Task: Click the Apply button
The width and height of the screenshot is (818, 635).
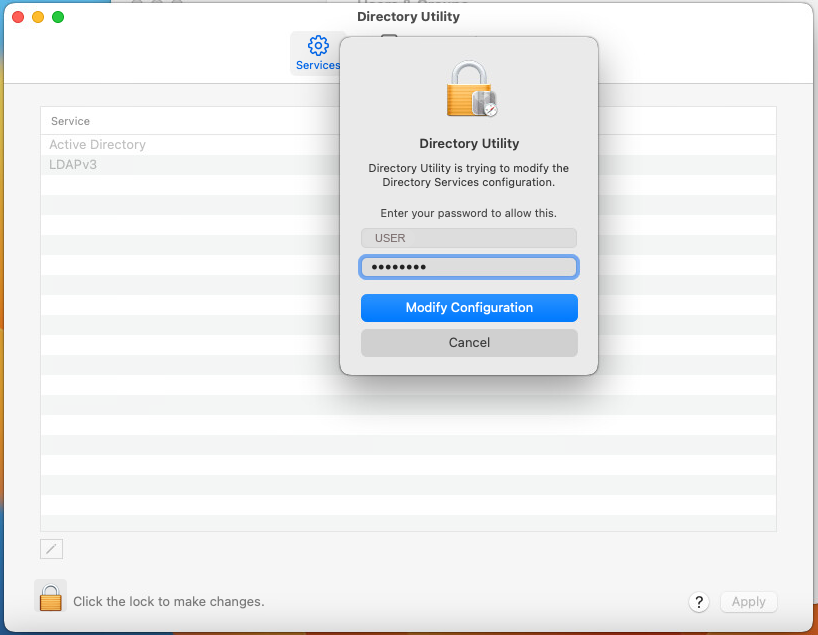Action: (748, 601)
